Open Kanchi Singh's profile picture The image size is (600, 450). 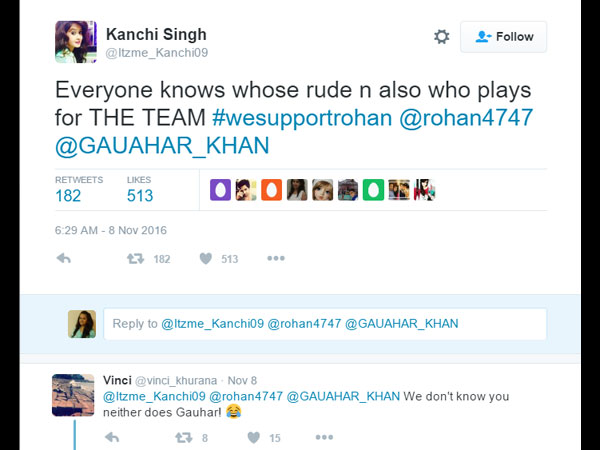[76, 41]
